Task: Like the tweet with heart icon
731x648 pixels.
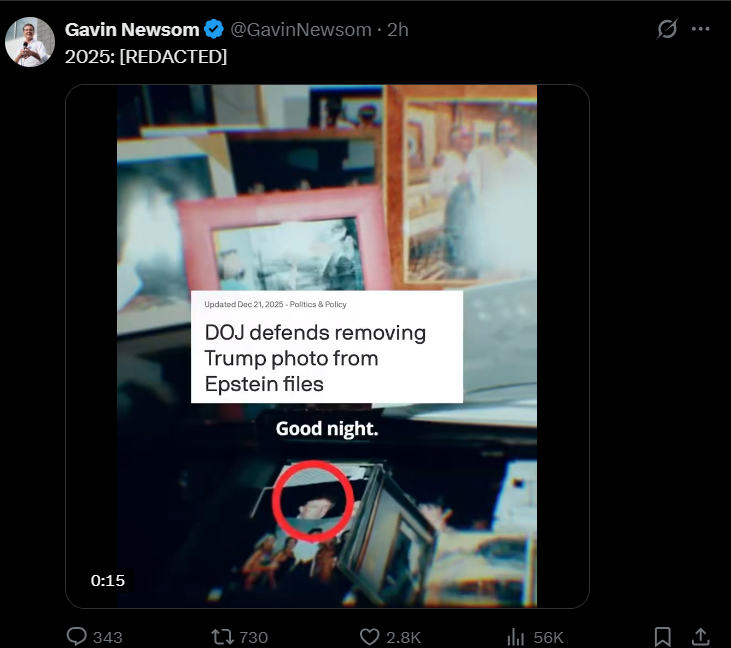Action: [x=370, y=637]
